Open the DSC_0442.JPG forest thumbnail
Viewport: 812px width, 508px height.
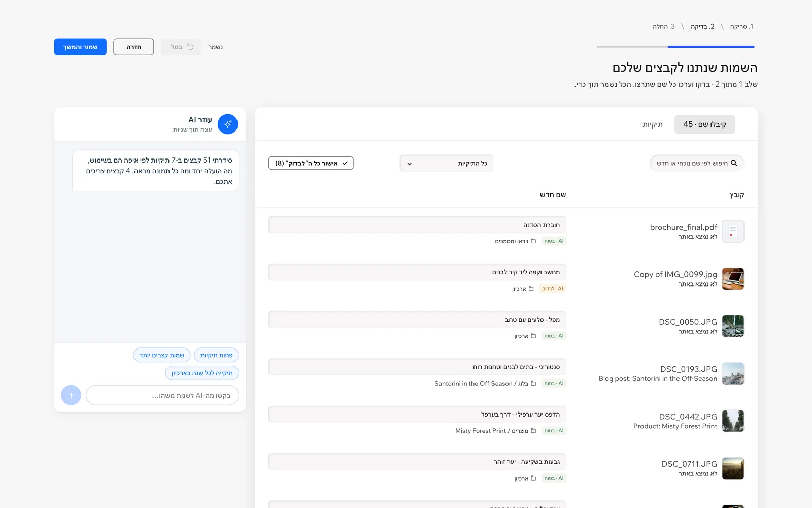[x=733, y=421]
